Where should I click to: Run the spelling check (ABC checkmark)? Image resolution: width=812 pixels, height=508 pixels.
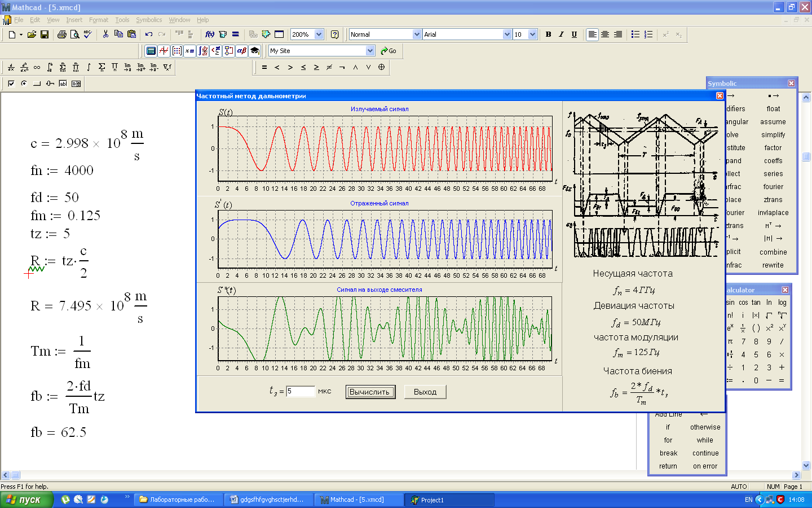87,34
